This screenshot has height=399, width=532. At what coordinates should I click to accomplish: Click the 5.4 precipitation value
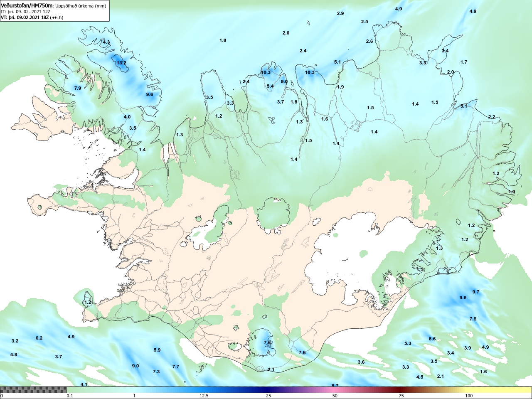pos(270,86)
